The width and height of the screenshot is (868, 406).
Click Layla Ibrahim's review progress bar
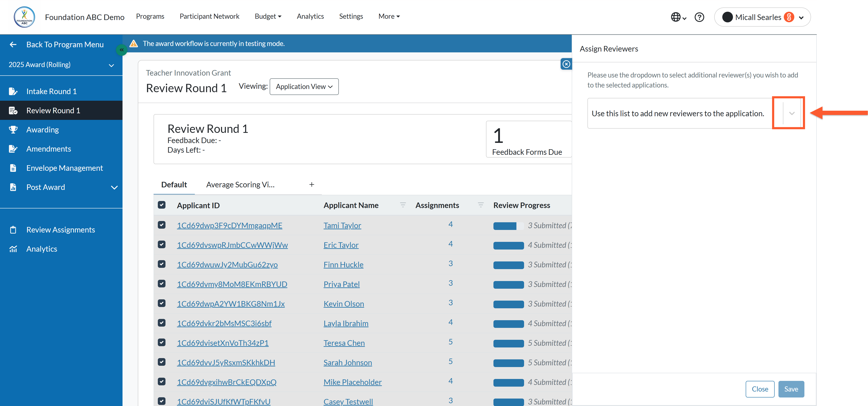508,324
